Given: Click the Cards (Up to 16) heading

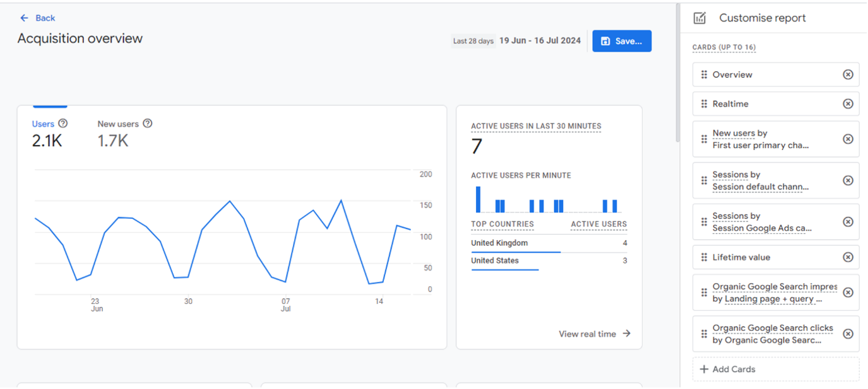Looking at the screenshot, I should [724, 47].
